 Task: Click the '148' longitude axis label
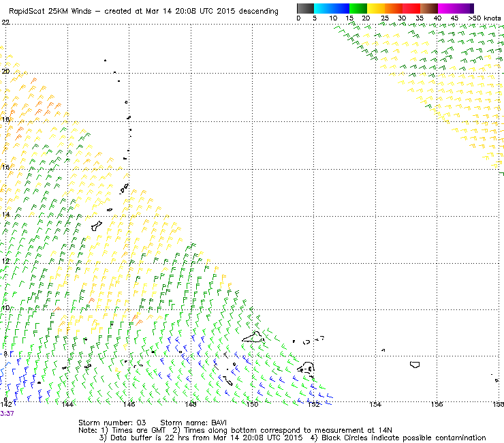(191, 404)
